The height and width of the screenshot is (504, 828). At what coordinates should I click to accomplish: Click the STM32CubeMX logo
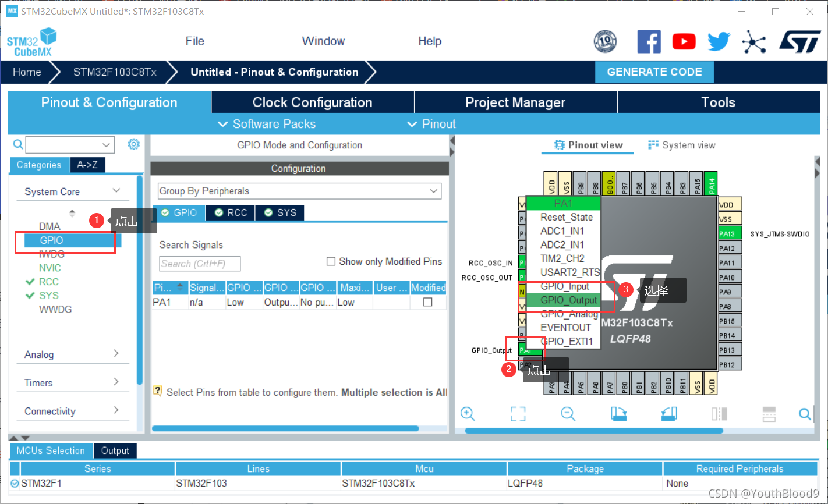(x=32, y=42)
